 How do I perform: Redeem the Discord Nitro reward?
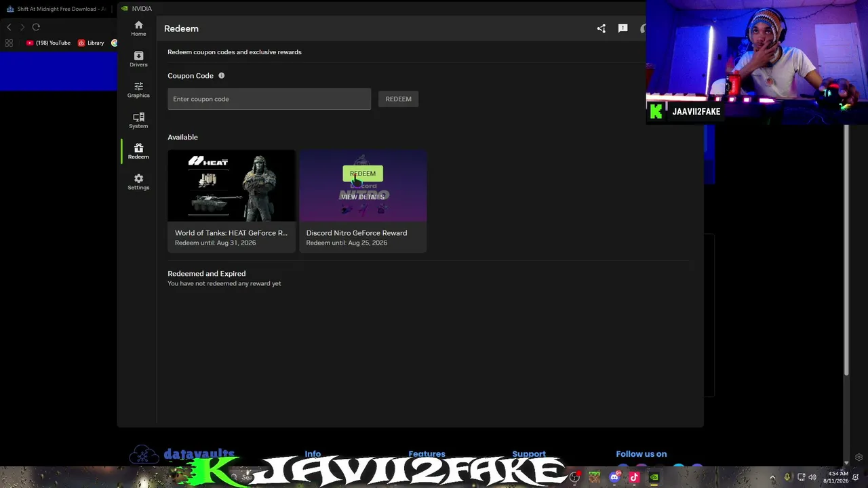point(363,174)
